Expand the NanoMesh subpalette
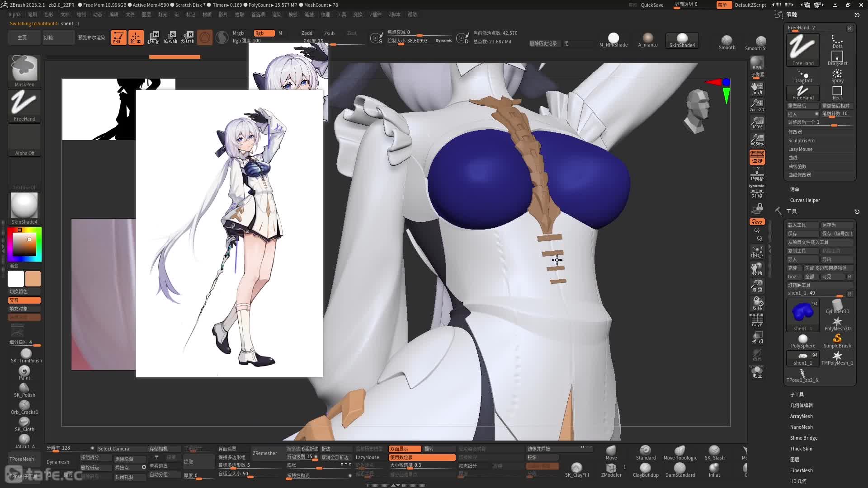This screenshot has height=488, width=868. click(x=802, y=427)
